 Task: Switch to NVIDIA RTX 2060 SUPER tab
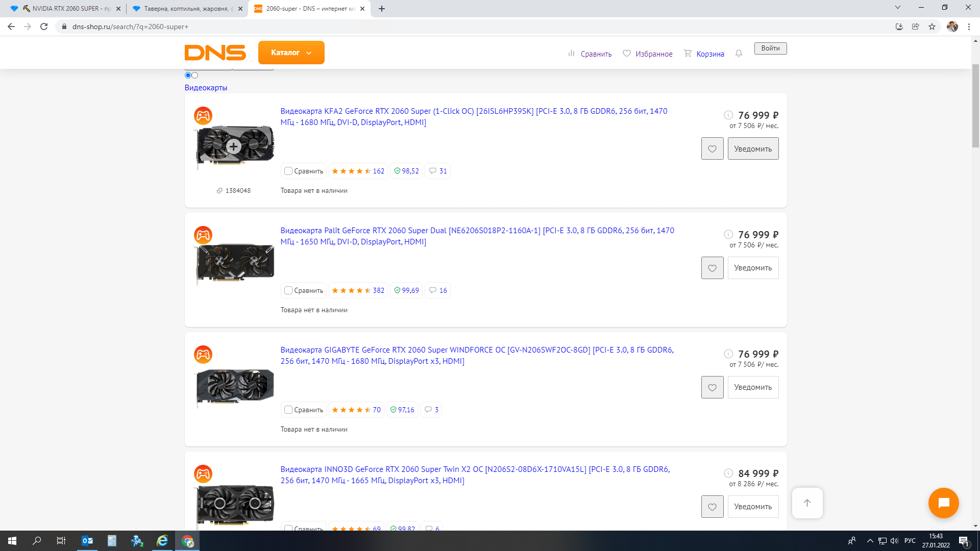click(66, 9)
